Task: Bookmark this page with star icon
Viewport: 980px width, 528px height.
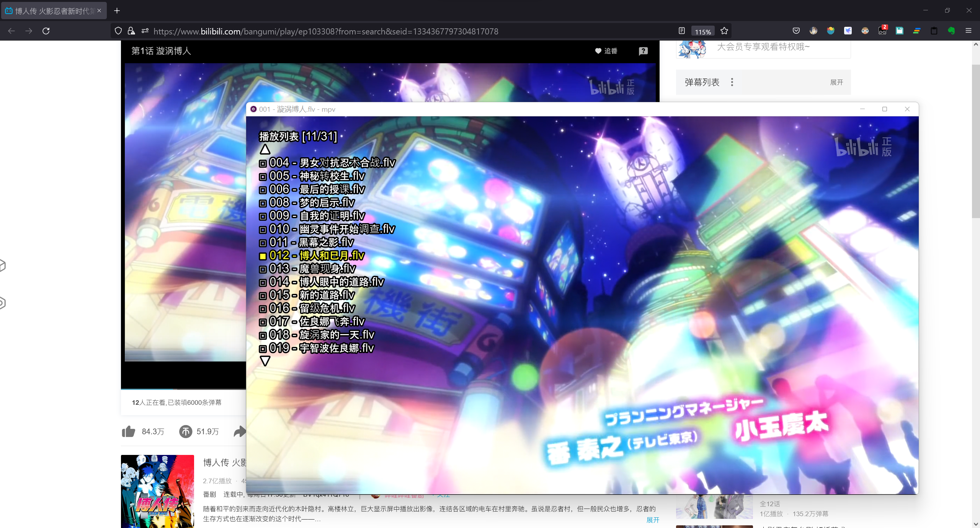Action: tap(724, 31)
